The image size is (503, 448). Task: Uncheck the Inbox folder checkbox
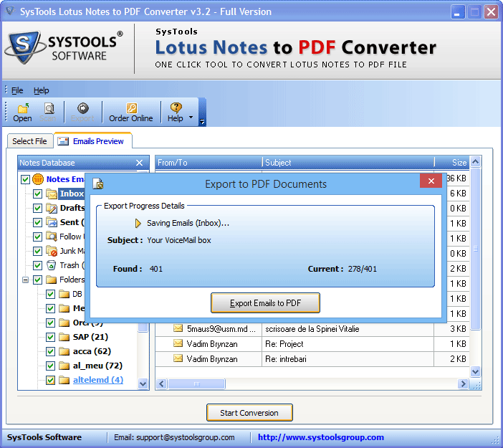pyautogui.click(x=37, y=194)
